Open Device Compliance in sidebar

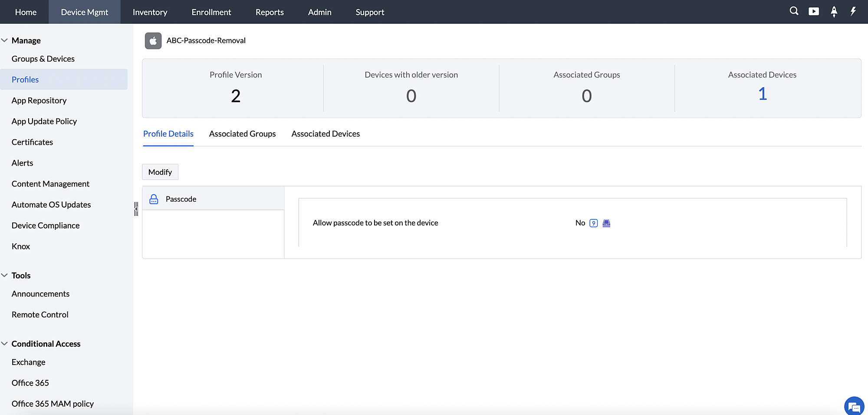[x=46, y=225]
